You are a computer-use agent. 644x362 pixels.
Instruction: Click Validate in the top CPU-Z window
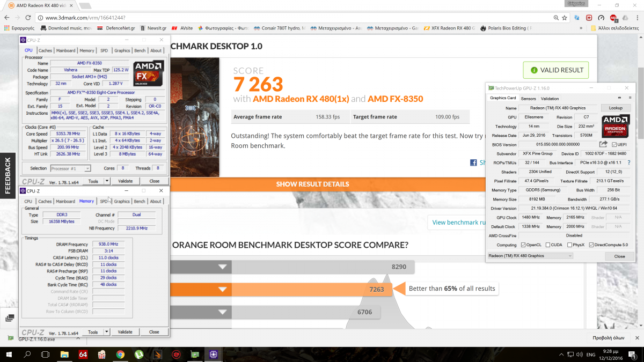(125, 181)
